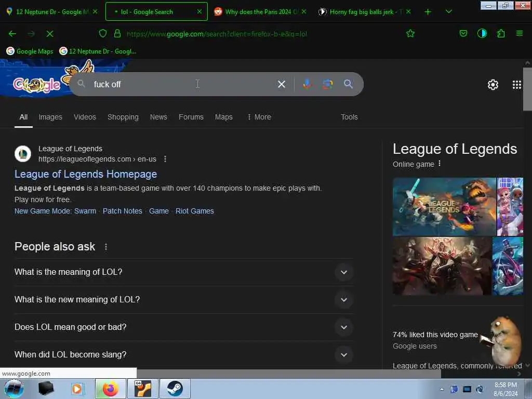Switch to Shopping results tab
The image size is (532, 399).
tap(123, 117)
